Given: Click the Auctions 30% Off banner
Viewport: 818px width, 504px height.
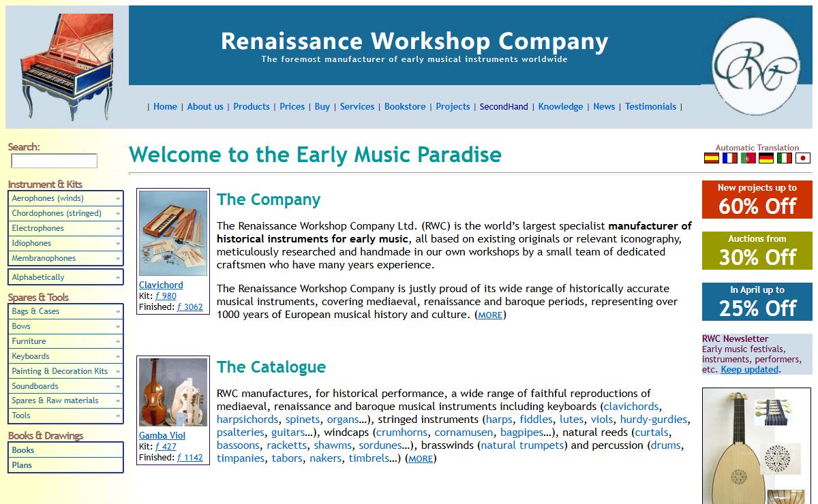Looking at the screenshot, I should coord(757,251).
